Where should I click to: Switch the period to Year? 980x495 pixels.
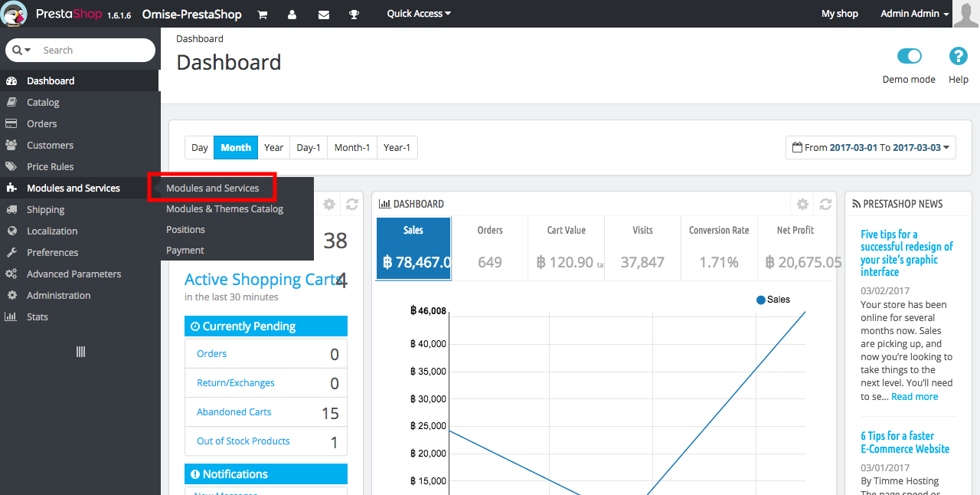[273, 148]
